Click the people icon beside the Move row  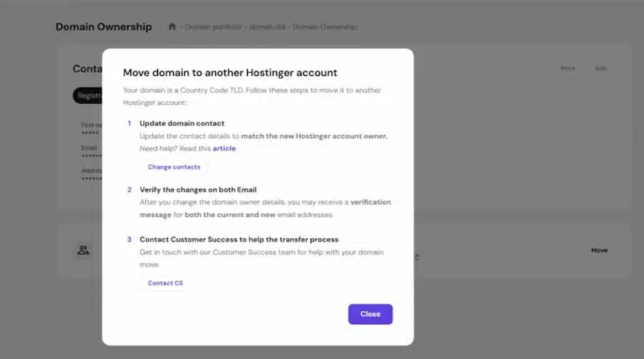tap(84, 250)
